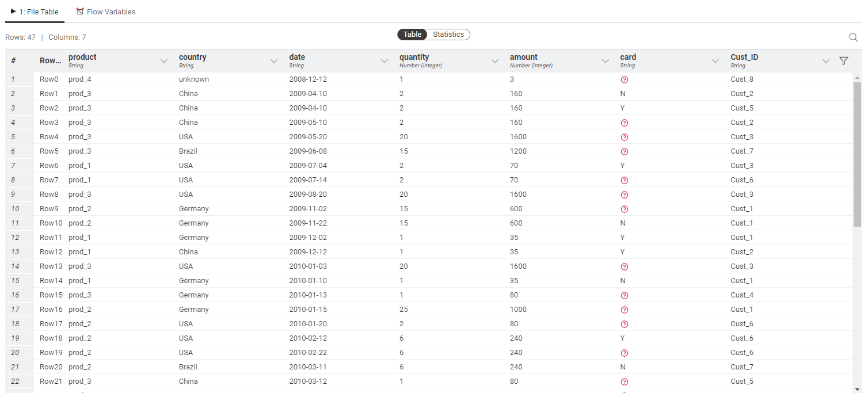Viewport: 868px width, 393px height.
Task: Select the missing-value icon in Row16 card
Action: point(624,310)
